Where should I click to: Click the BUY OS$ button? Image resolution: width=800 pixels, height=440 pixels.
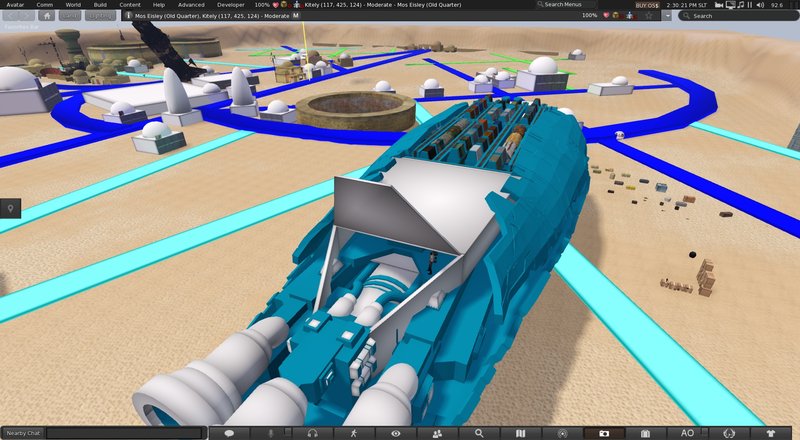[647, 5]
